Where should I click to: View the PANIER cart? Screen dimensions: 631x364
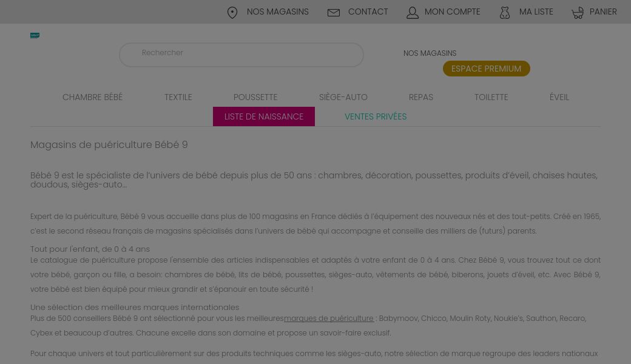tap(603, 12)
